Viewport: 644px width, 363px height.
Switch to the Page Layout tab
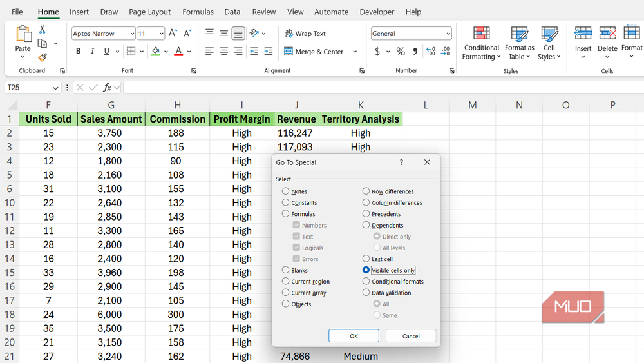coord(149,12)
